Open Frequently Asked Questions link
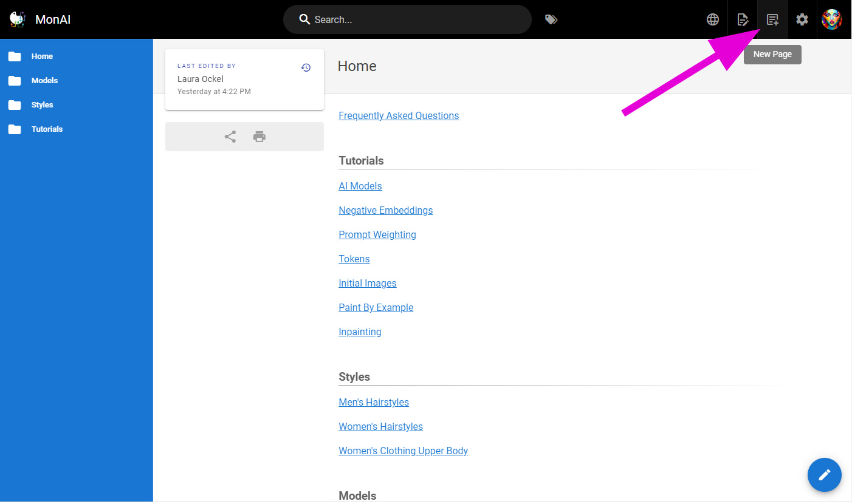852x504 pixels. point(399,115)
